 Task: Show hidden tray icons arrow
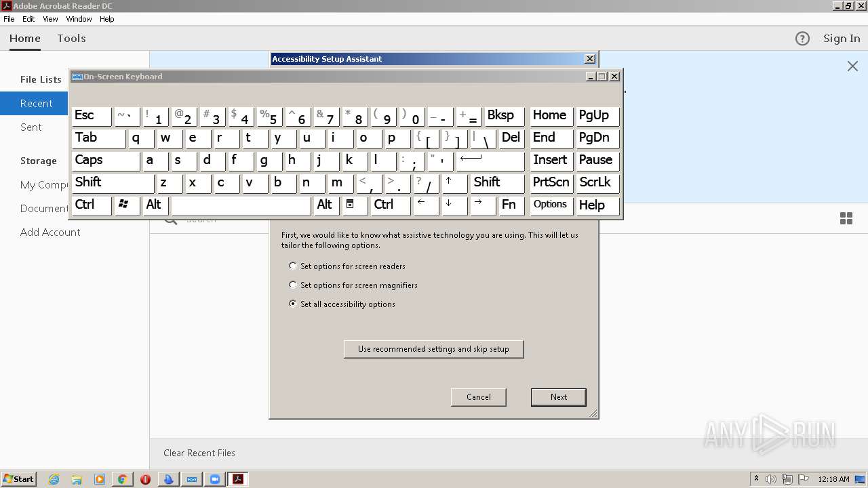pos(756,479)
